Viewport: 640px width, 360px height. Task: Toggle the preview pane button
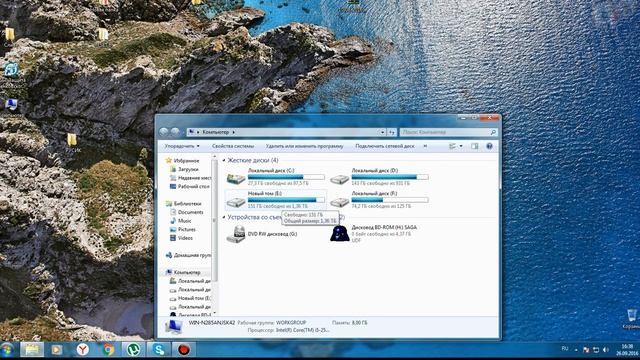click(474, 146)
